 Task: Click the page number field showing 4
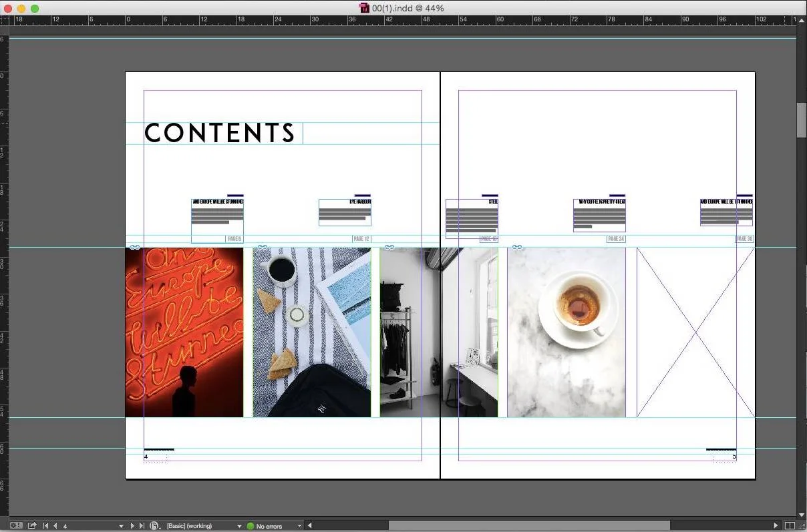pos(89,526)
